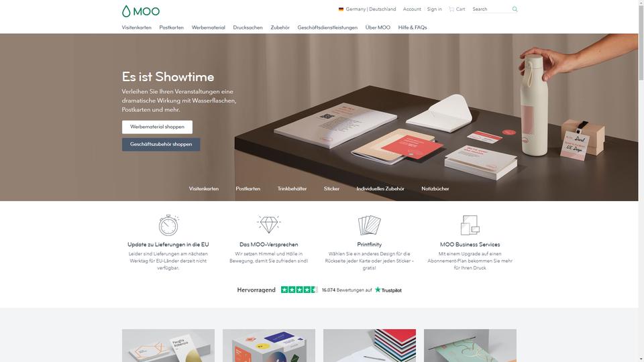
Task: Open the Hilfe & FAQs menu
Action: 413,27
